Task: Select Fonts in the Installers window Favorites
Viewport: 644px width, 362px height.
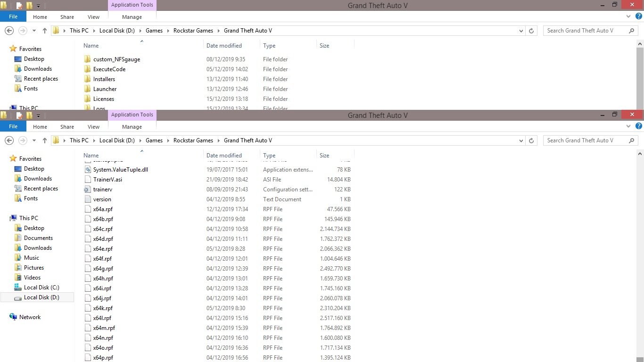Action: click(31, 89)
